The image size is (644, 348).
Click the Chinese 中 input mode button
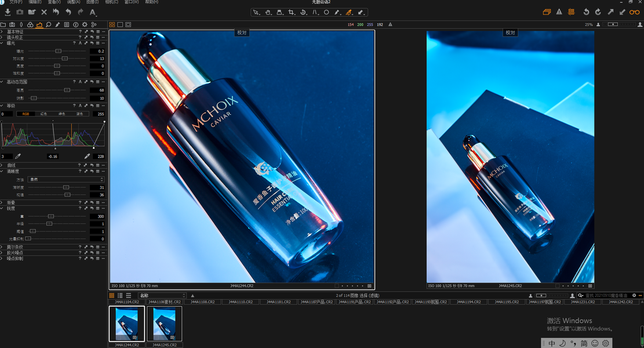pyautogui.click(x=552, y=343)
